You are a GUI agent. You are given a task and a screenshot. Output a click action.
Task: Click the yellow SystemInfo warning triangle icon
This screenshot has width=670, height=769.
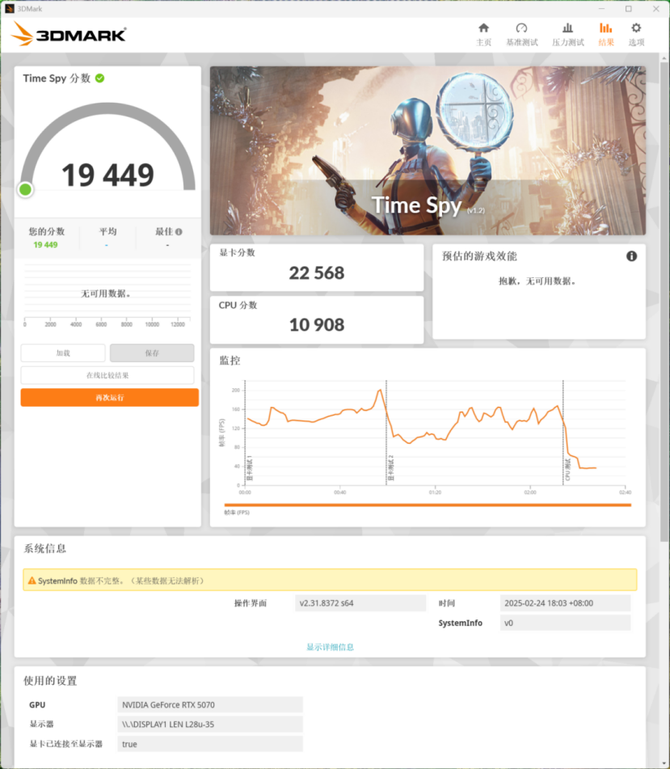[32, 581]
